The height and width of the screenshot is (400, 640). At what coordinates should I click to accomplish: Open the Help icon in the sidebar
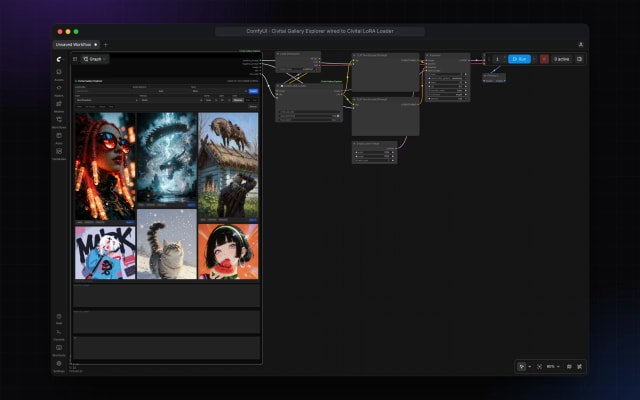tap(59, 318)
